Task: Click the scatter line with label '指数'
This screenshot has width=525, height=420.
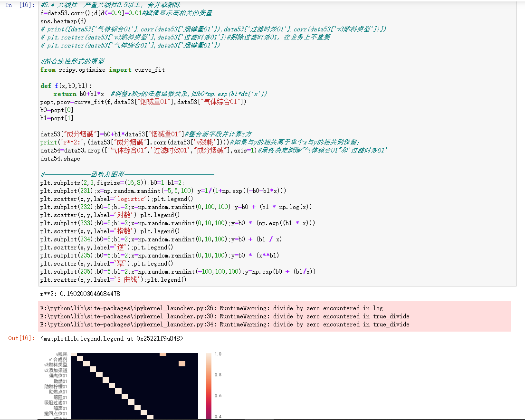Action: click(x=110, y=231)
